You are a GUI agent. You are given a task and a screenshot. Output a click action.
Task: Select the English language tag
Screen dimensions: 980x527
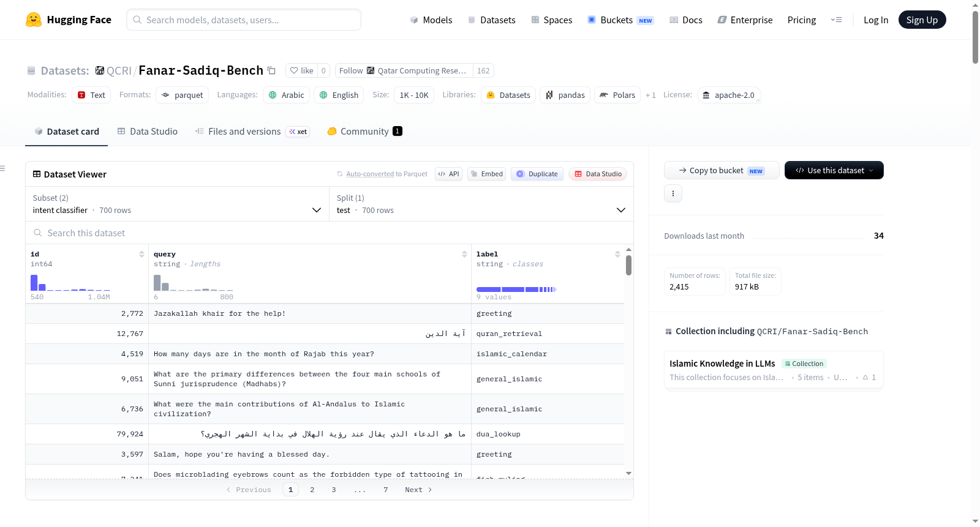[339, 95]
